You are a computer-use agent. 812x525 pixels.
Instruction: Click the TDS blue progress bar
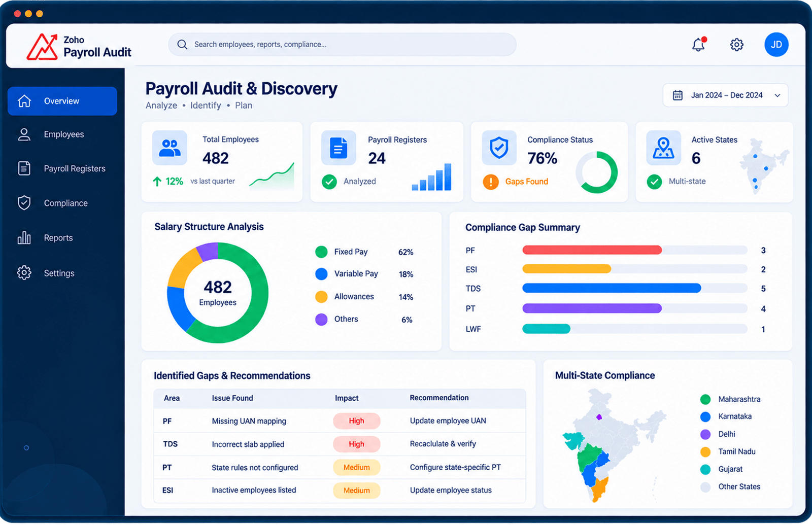coord(612,288)
